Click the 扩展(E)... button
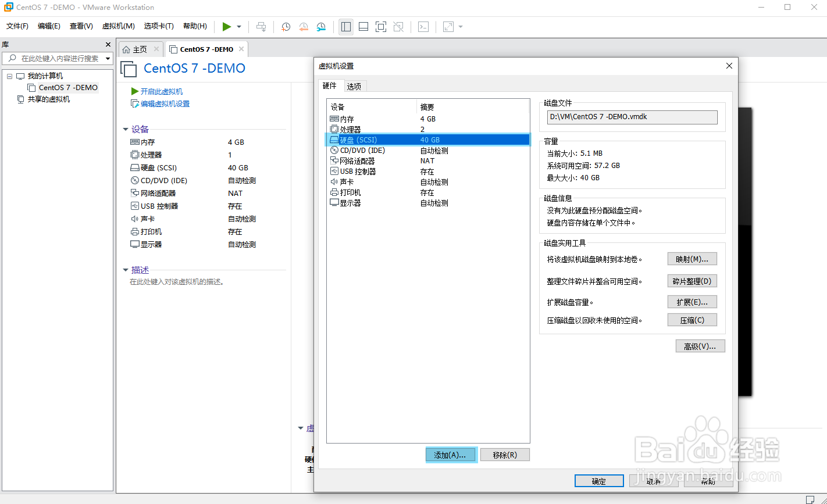 pos(691,302)
